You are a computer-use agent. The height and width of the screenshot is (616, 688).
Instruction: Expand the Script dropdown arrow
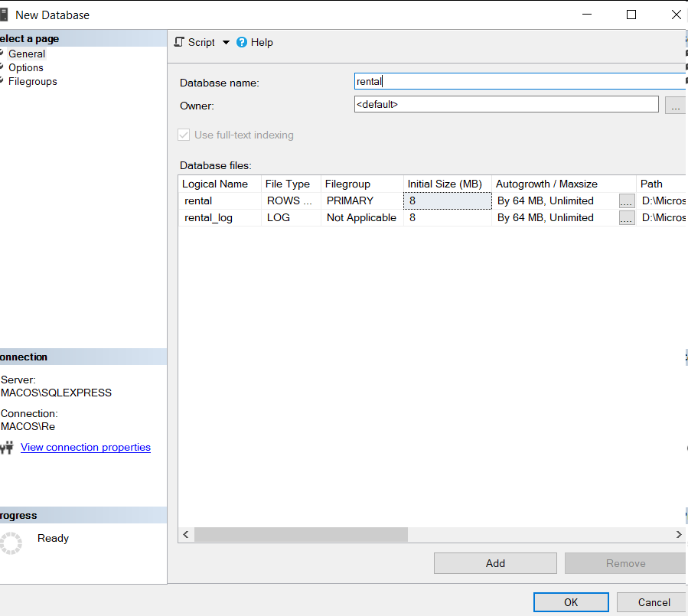pyautogui.click(x=226, y=42)
